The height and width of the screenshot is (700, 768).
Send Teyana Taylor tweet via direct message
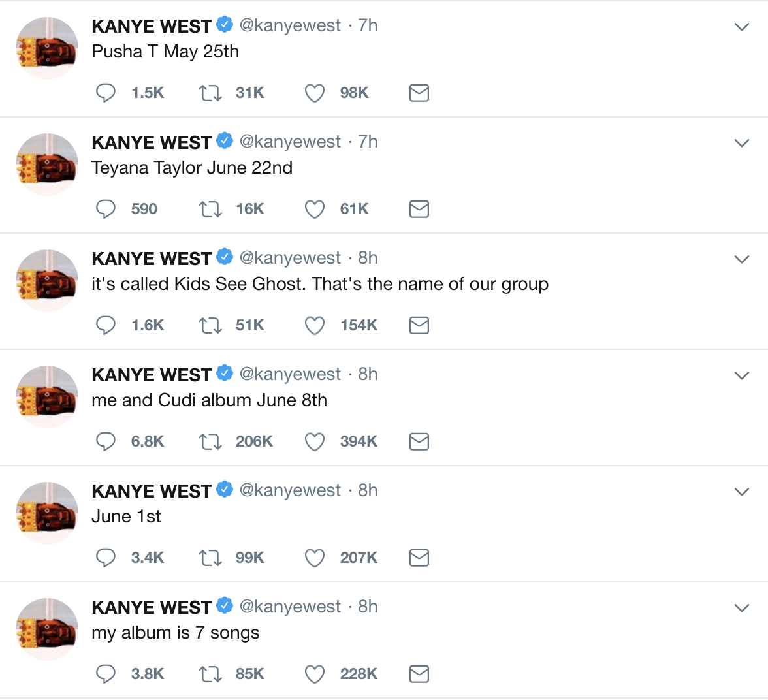[419, 209]
